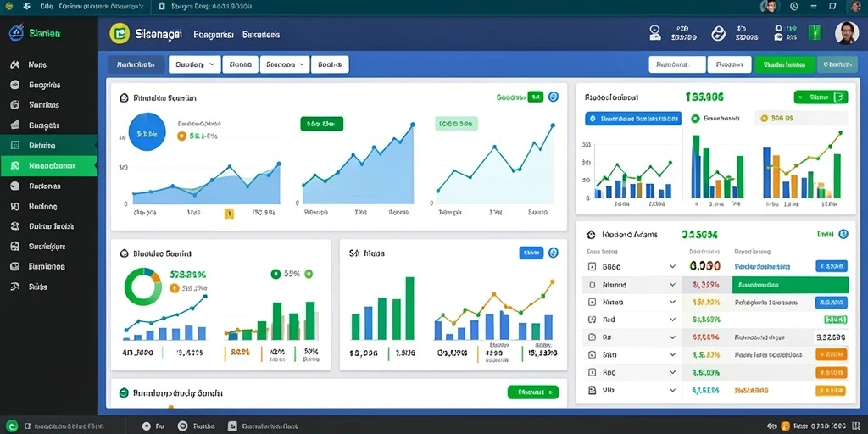Open the clock icon in the top bar

tap(794, 6)
